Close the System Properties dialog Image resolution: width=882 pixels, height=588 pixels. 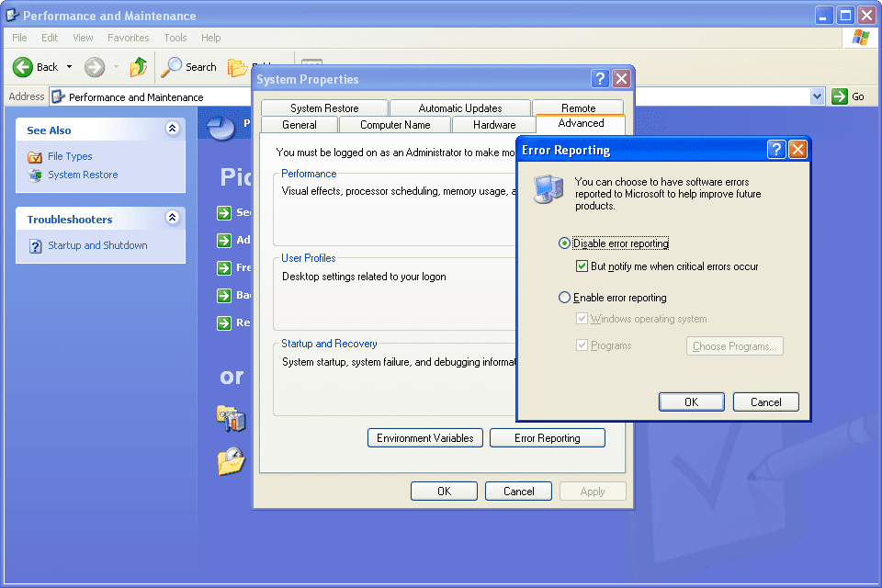coord(621,79)
